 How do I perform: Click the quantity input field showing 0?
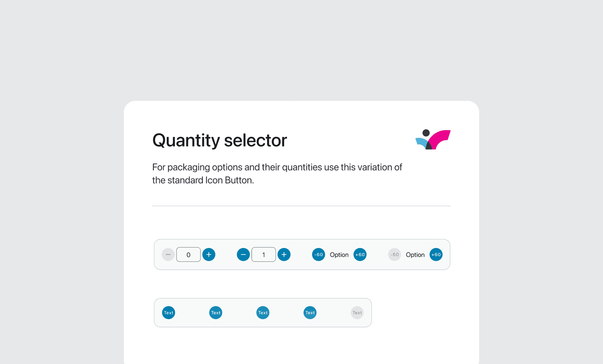coord(188,255)
